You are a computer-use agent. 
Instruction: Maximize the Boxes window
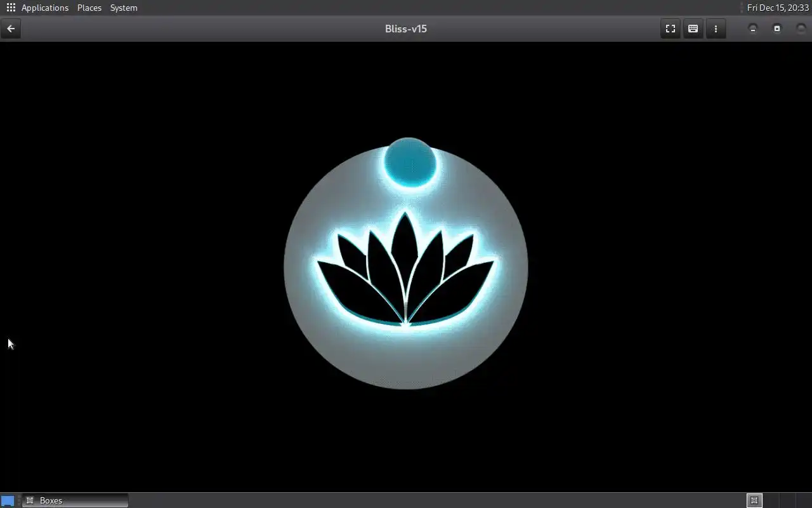click(x=777, y=29)
